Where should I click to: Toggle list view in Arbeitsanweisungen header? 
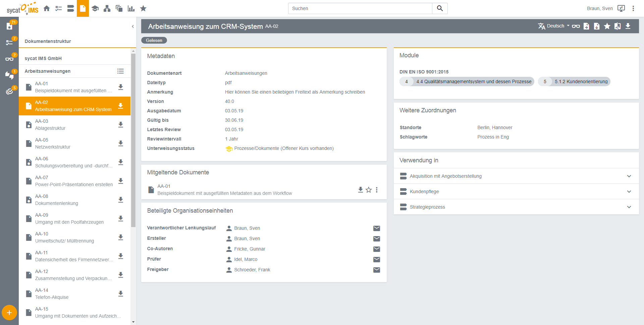point(120,71)
